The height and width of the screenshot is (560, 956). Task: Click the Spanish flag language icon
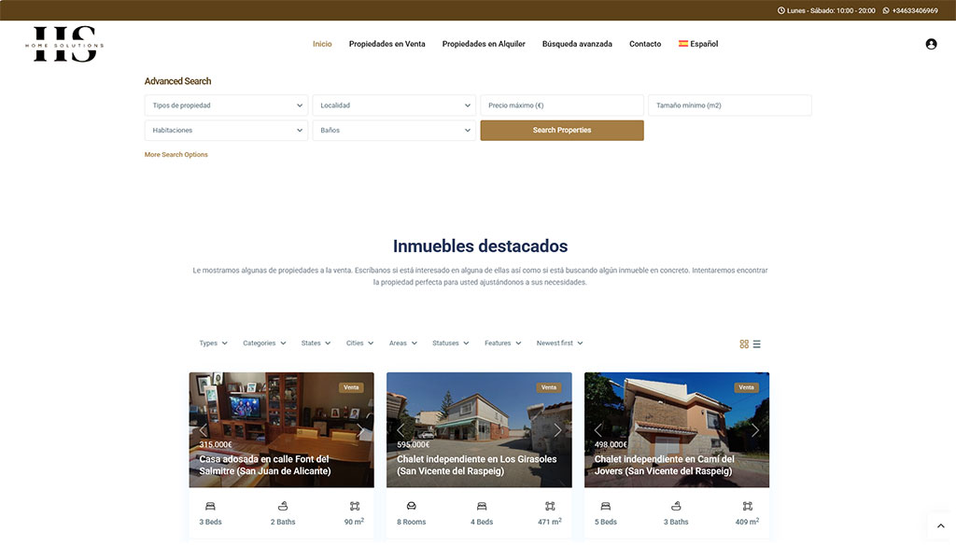(x=682, y=44)
